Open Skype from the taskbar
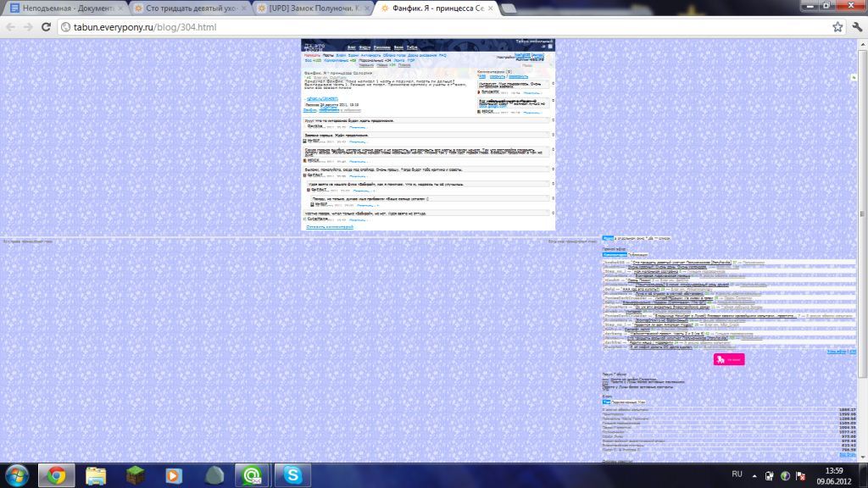 coord(292,475)
